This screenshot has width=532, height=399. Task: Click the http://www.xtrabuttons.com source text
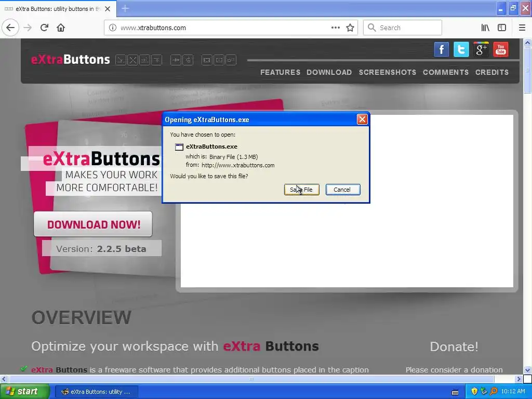(238, 165)
